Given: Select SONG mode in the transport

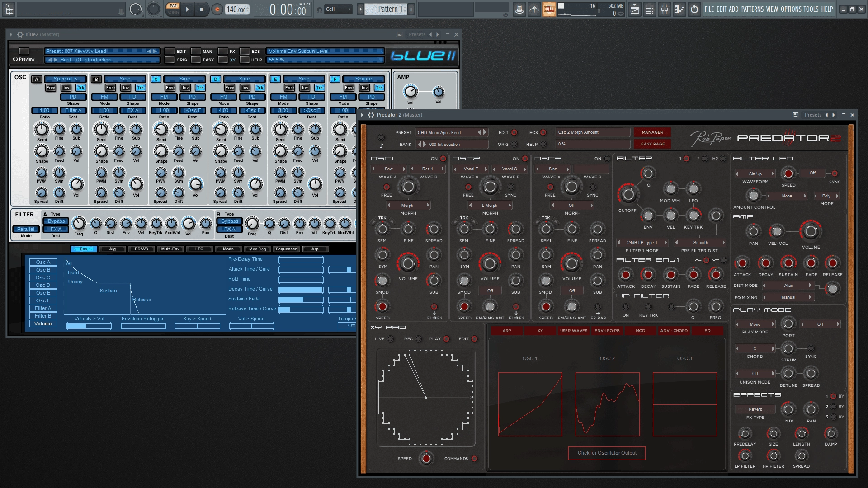Looking at the screenshot, I should click(173, 12).
